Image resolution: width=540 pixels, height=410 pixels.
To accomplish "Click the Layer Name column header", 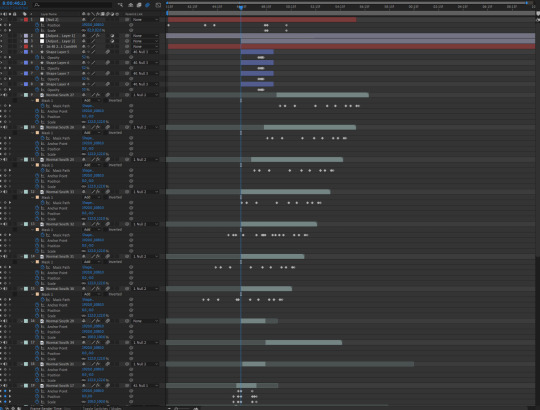I will (x=49, y=14).
